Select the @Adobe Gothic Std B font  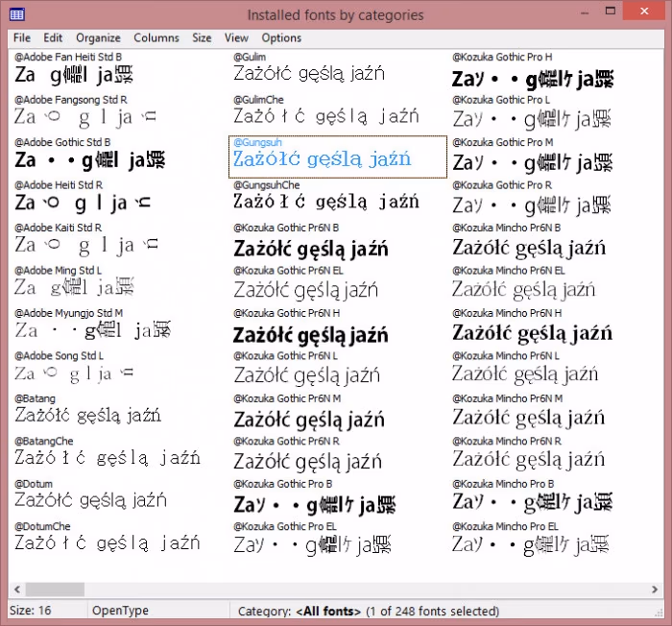(119, 156)
